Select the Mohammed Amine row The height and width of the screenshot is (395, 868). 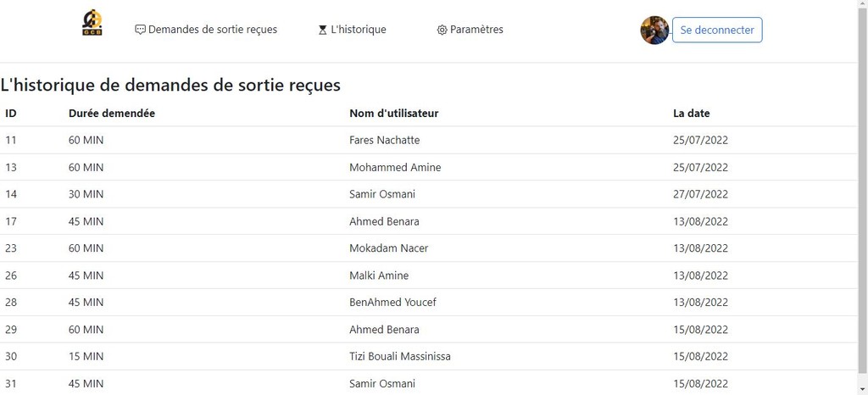[428, 167]
